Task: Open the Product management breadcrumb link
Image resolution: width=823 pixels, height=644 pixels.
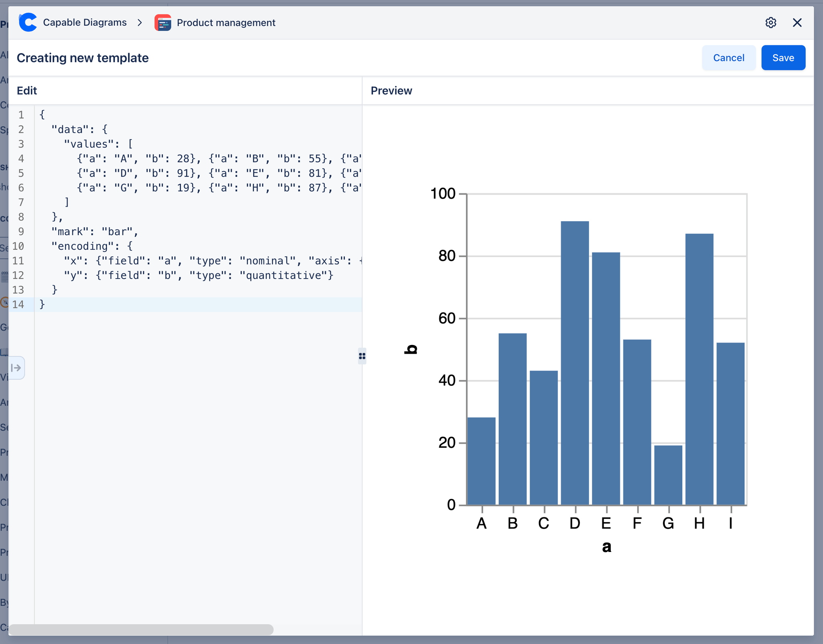Action: click(226, 23)
